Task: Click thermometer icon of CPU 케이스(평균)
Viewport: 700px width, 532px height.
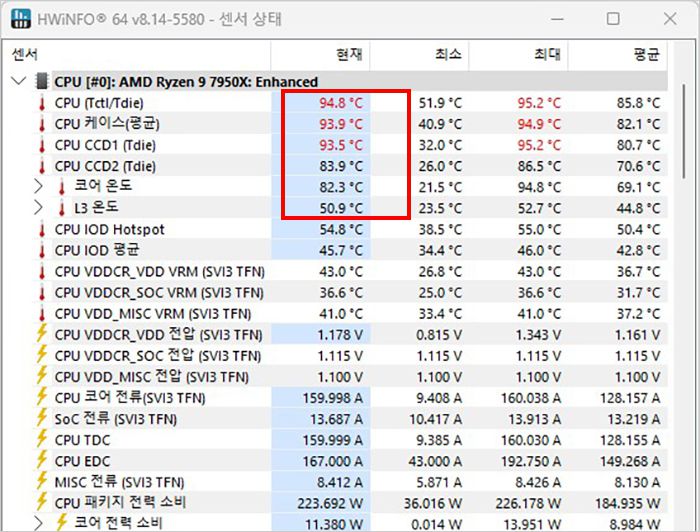Action: tap(42, 124)
